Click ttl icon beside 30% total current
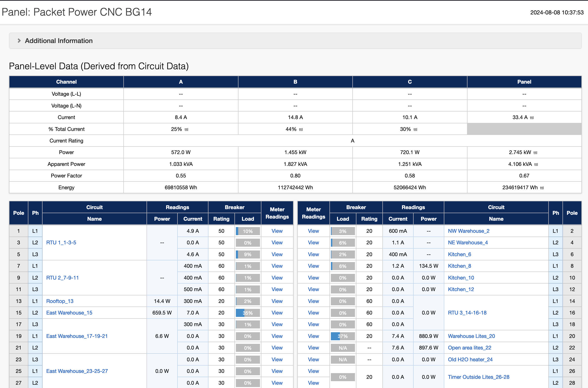This screenshot has height=388, width=588. (415, 129)
